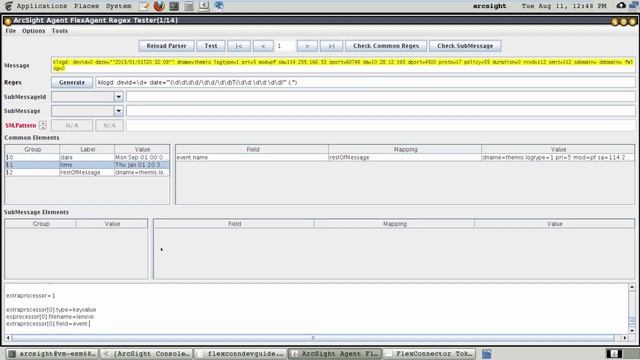Viewport: 640px width, 360px height.
Task: Select the $0 date row
Action: 87,157
